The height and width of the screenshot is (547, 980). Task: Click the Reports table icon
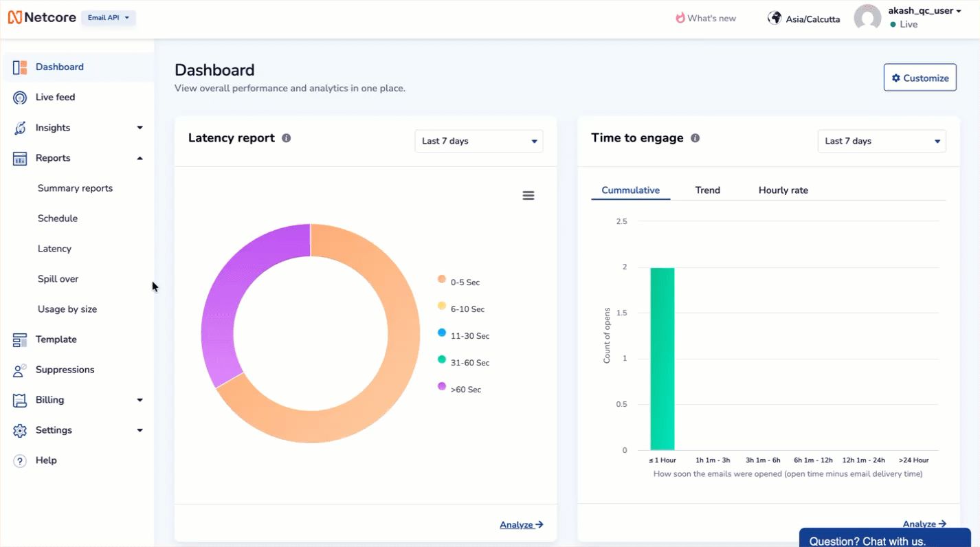click(20, 158)
